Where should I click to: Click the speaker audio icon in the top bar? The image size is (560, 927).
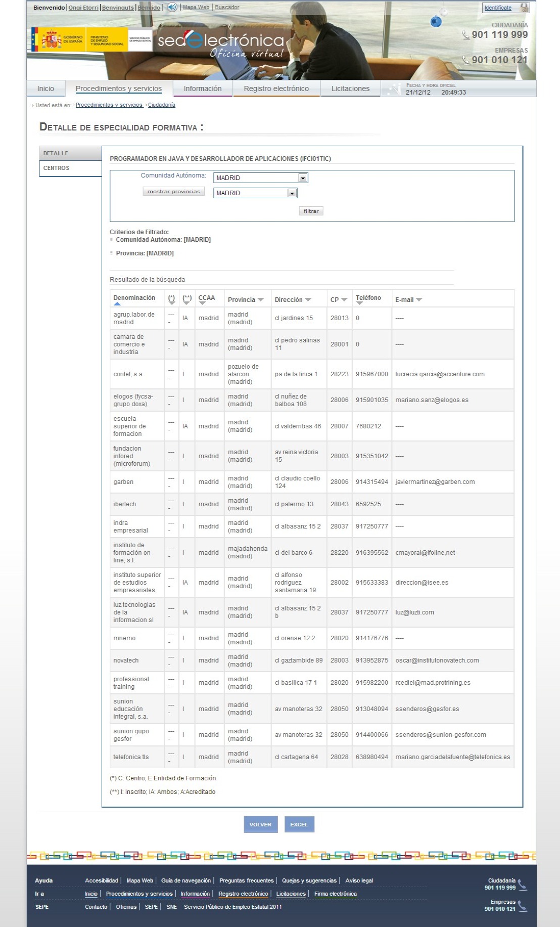pos(172,7)
